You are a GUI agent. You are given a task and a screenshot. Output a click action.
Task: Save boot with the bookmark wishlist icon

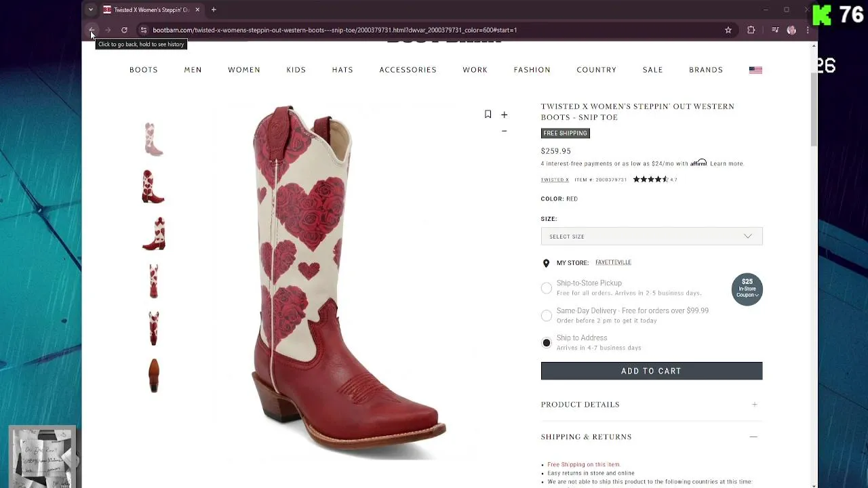(488, 114)
